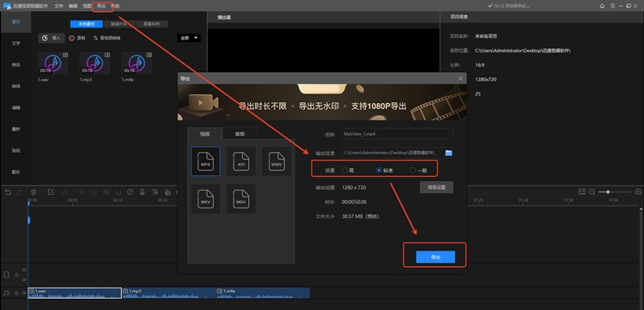Viewport: 644px width, 310px height.
Task: Click the timeline zoom out magnifier
Action: (x=592, y=191)
